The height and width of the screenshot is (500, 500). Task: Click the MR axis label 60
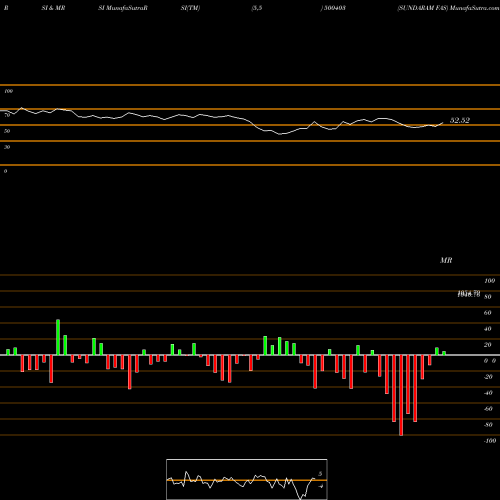[x=488, y=313]
